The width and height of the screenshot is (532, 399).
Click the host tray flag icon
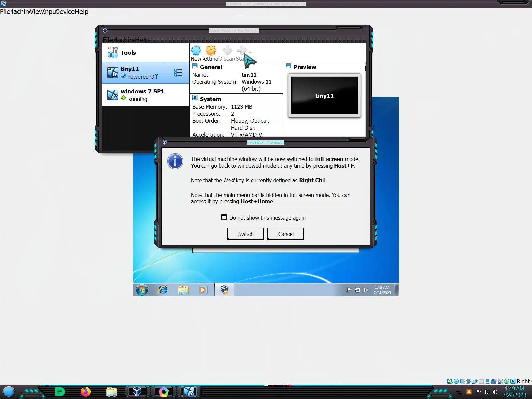pyautogui.click(x=479, y=392)
